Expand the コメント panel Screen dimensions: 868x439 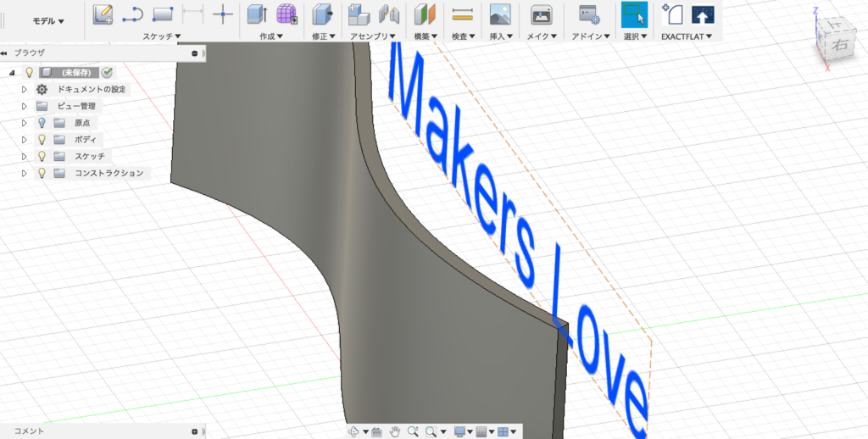[x=194, y=431]
